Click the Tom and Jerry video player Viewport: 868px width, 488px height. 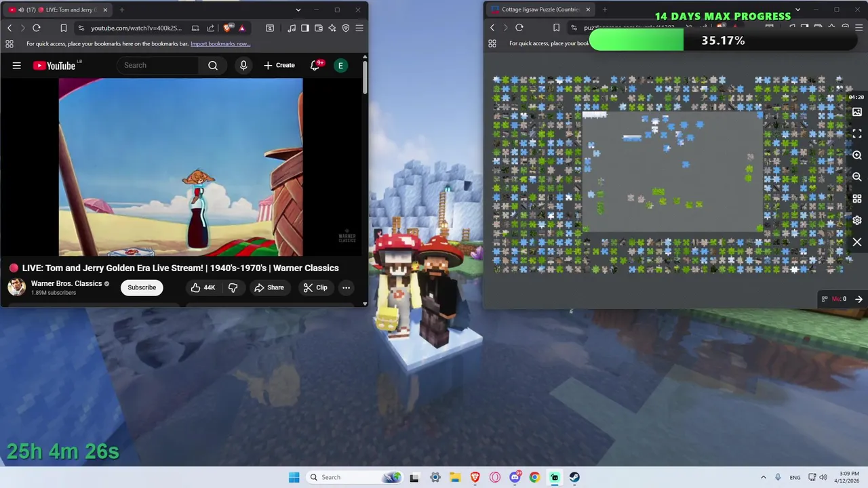coord(180,167)
